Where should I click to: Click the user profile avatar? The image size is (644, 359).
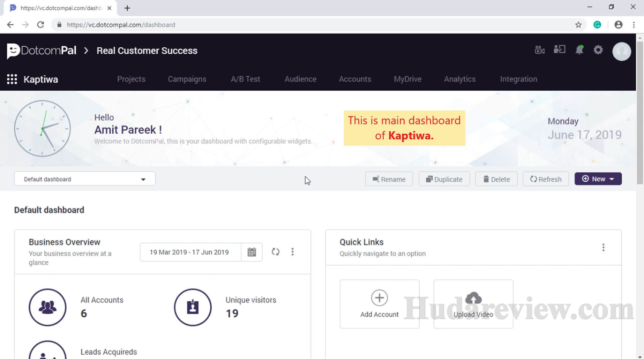click(x=622, y=51)
